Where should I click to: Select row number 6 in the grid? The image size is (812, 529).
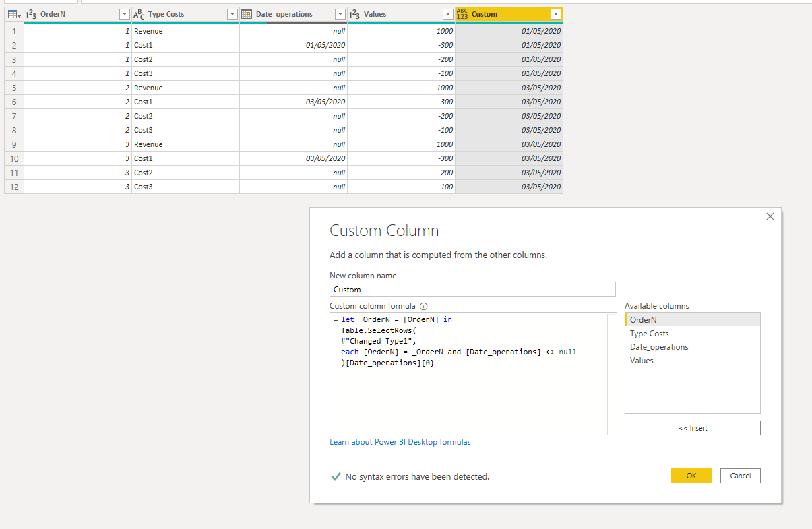click(x=14, y=102)
